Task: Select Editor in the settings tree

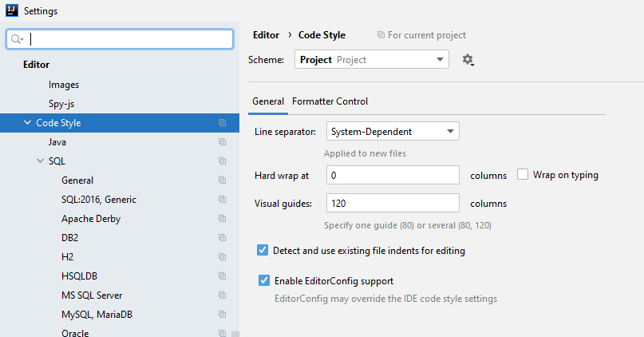Action: (36, 65)
